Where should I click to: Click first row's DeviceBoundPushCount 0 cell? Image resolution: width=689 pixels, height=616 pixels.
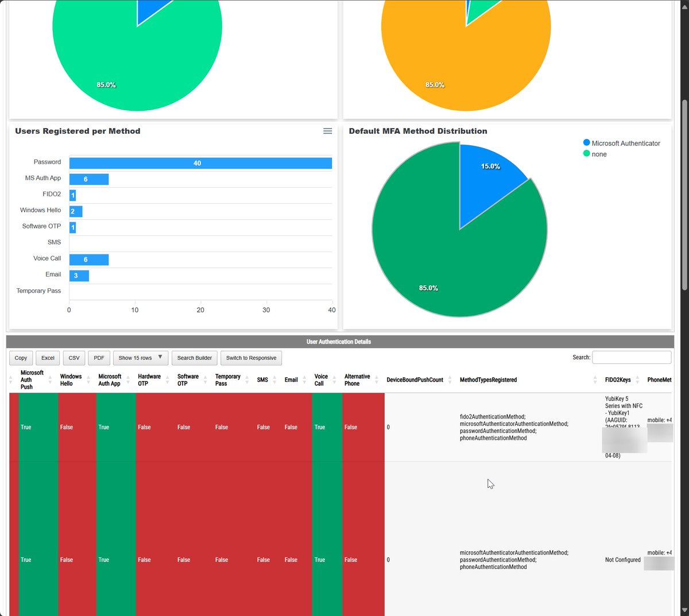421,427
